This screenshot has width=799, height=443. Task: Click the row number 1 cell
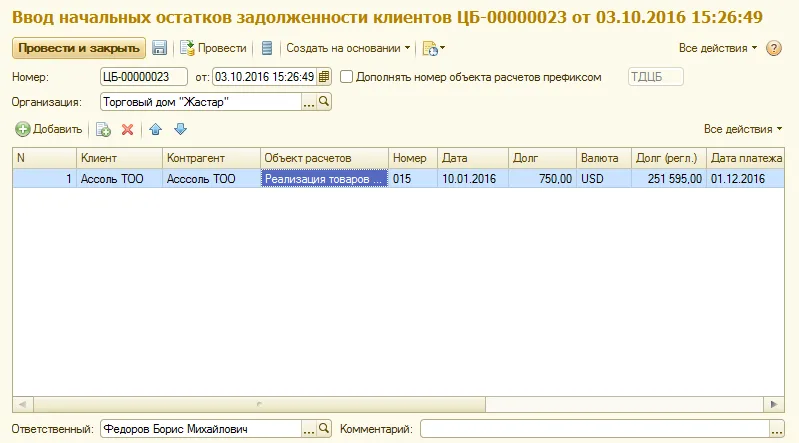[44, 179]
